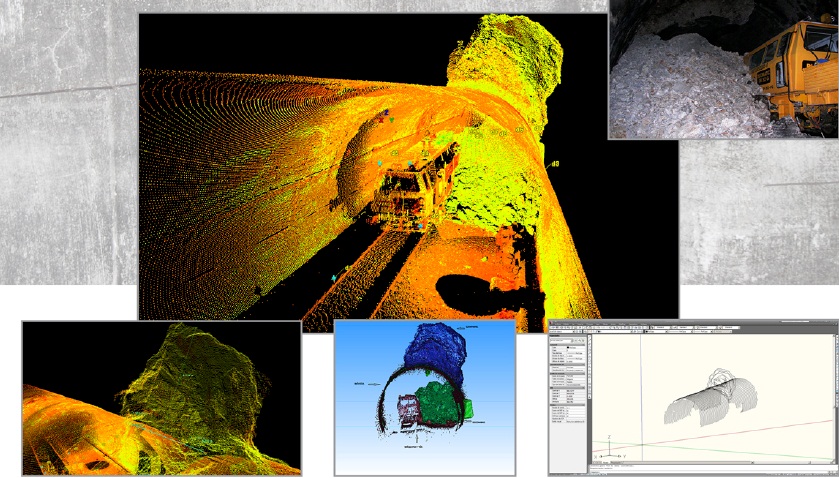
Task: Click the Quick Select icon in Properties panel
Action: pos(584,341)
